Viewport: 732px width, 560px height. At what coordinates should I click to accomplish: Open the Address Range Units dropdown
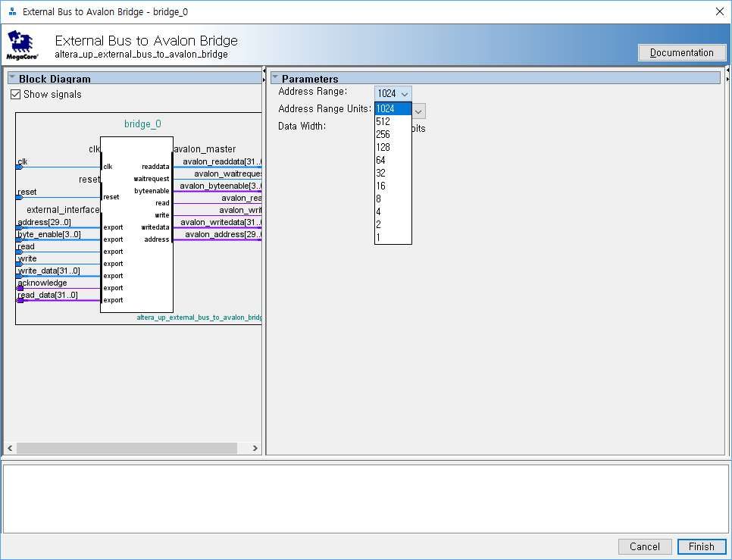[x=418, y=111]
